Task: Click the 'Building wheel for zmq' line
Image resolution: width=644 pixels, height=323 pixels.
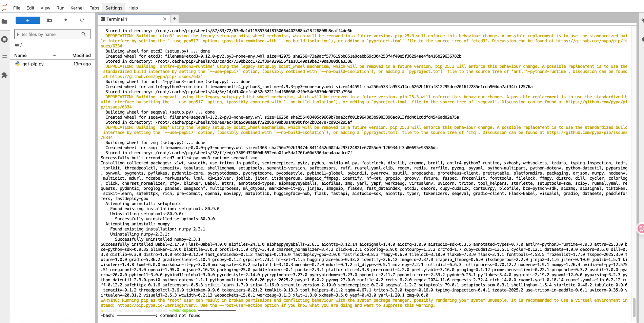Action: (155, 143)
